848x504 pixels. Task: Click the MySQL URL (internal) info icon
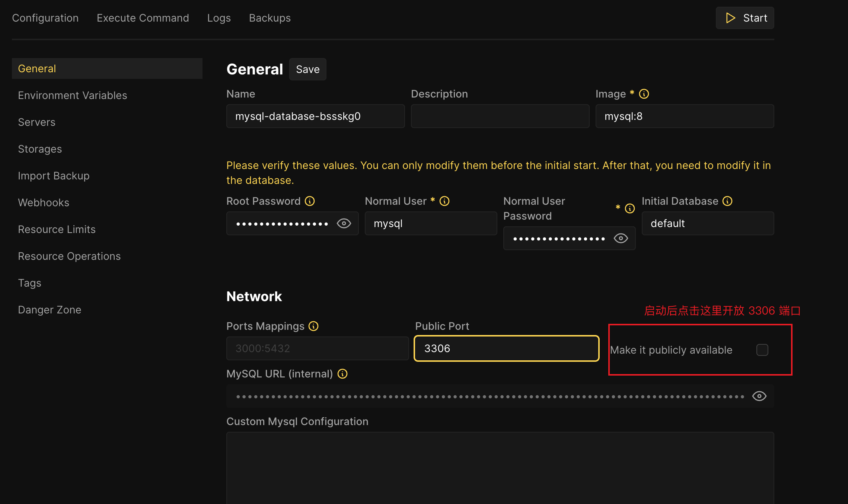[x=342, y=374]
